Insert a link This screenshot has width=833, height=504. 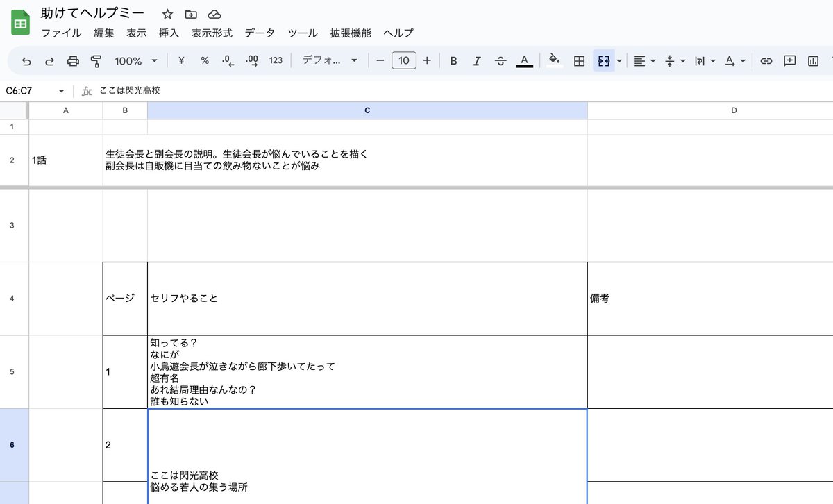(x=766, y=61)
